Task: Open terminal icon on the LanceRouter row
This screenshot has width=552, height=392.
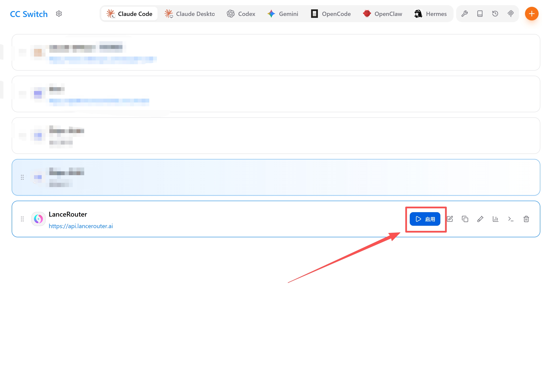Action: pos(511,219)
